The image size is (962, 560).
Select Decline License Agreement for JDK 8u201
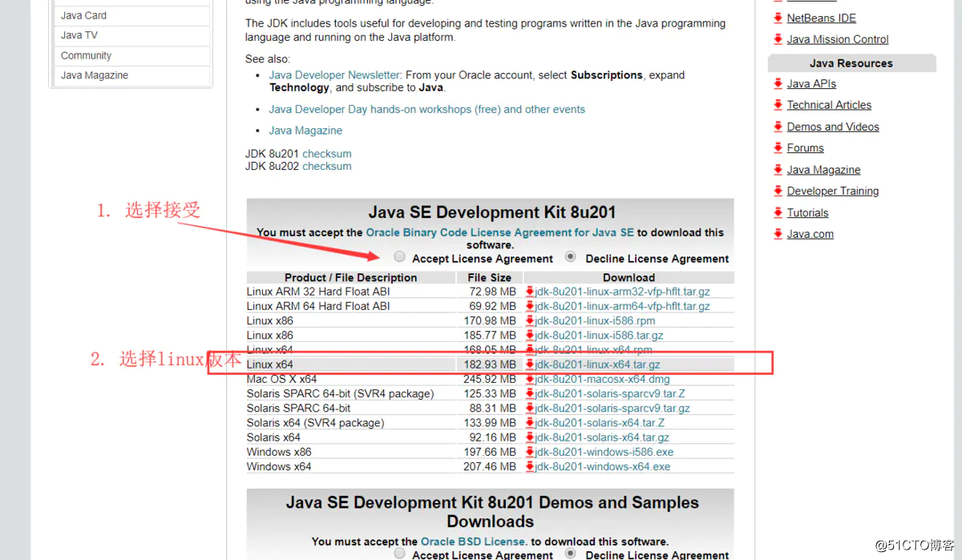click(x=571, y=257)
